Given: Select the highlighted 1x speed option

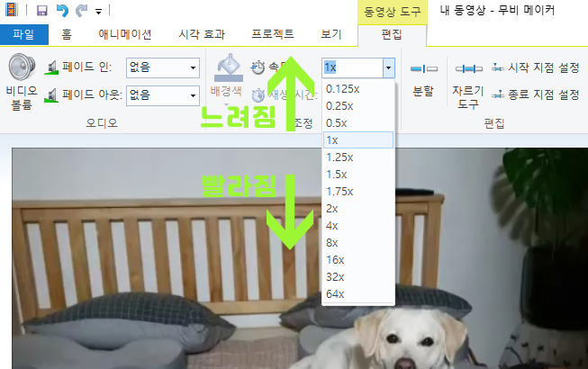Looking at the screenshot, I should [x=358, y=140].
